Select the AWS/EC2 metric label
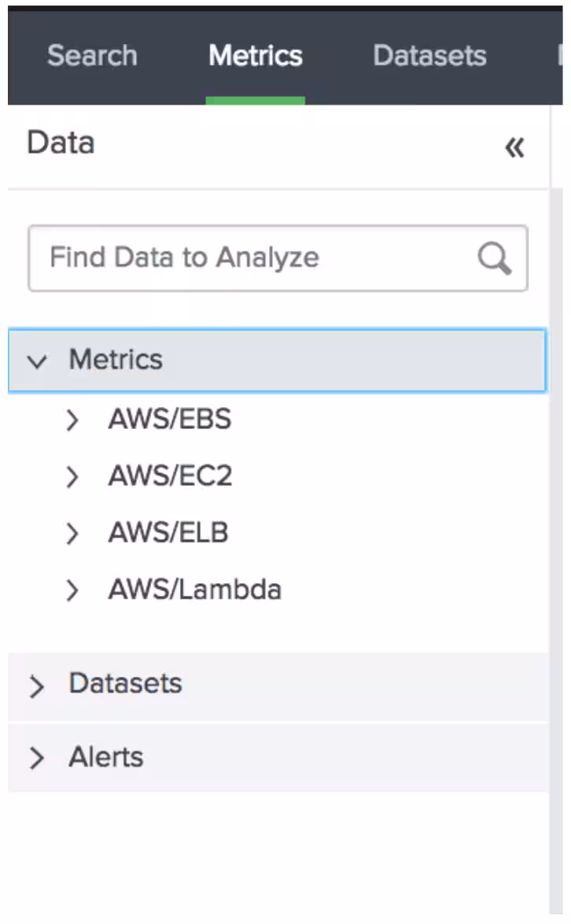571x924 pixels. (170, 476)
